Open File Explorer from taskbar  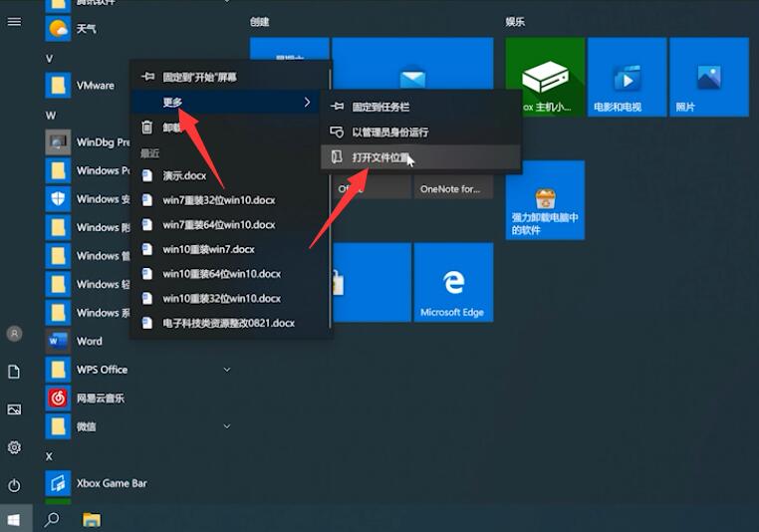coord(92,520)
